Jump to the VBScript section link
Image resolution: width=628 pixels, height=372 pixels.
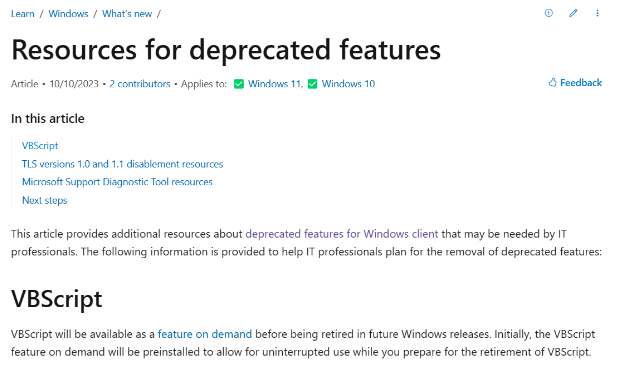click(40, 146)
